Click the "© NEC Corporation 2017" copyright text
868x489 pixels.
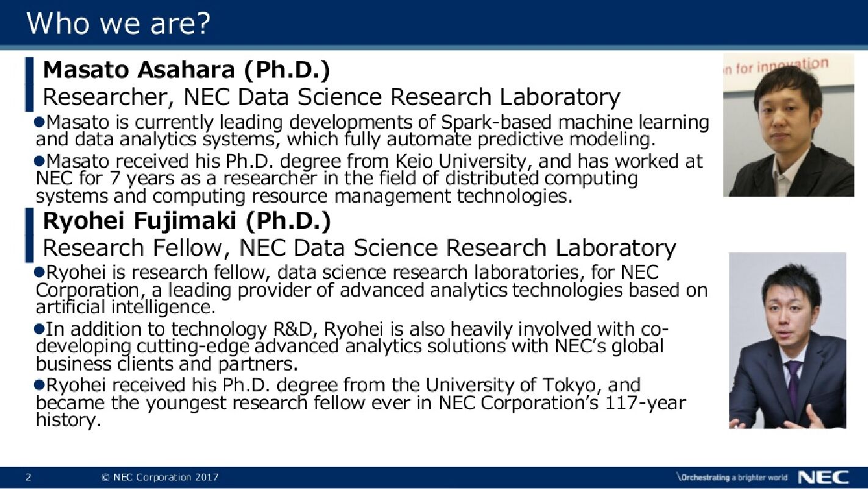point(160,477)
